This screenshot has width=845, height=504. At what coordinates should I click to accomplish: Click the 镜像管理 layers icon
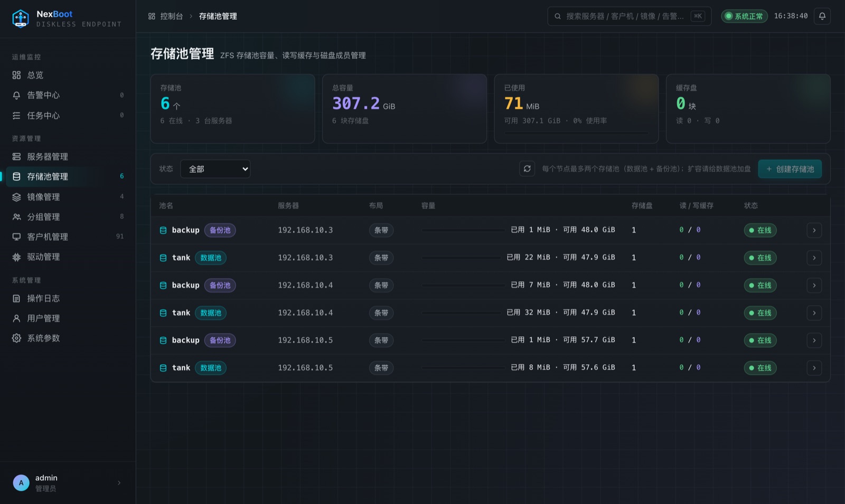pos(16,197)
